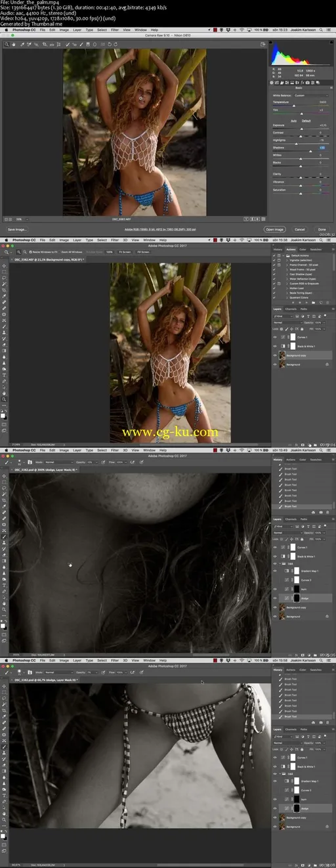Activate Spot Removal tool in Camera Raw
This screenshot has width=336, height=868.
pyautogui.click(x=68, y=44)
